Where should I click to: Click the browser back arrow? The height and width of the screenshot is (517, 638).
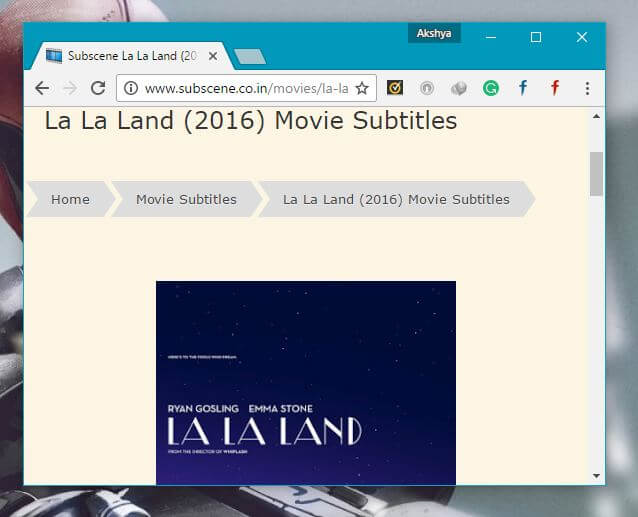pyautogui.click(x=42, y=88)
